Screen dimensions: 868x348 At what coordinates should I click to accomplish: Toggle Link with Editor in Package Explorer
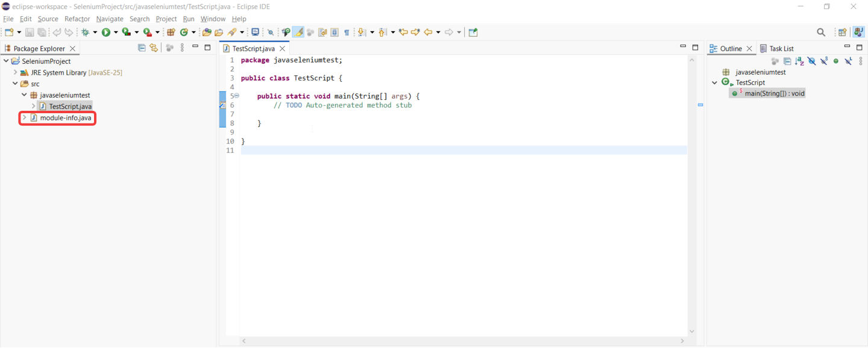154,48
